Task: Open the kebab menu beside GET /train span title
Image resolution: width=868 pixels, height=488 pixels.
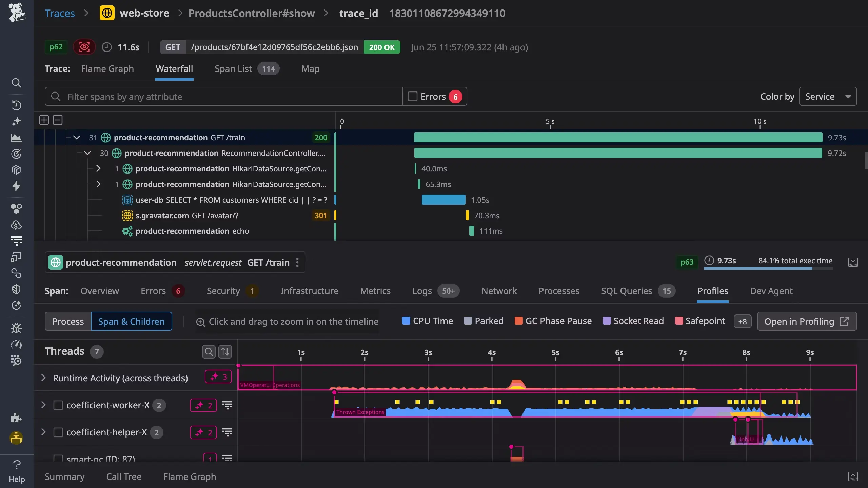Action: tap(297, 262)
